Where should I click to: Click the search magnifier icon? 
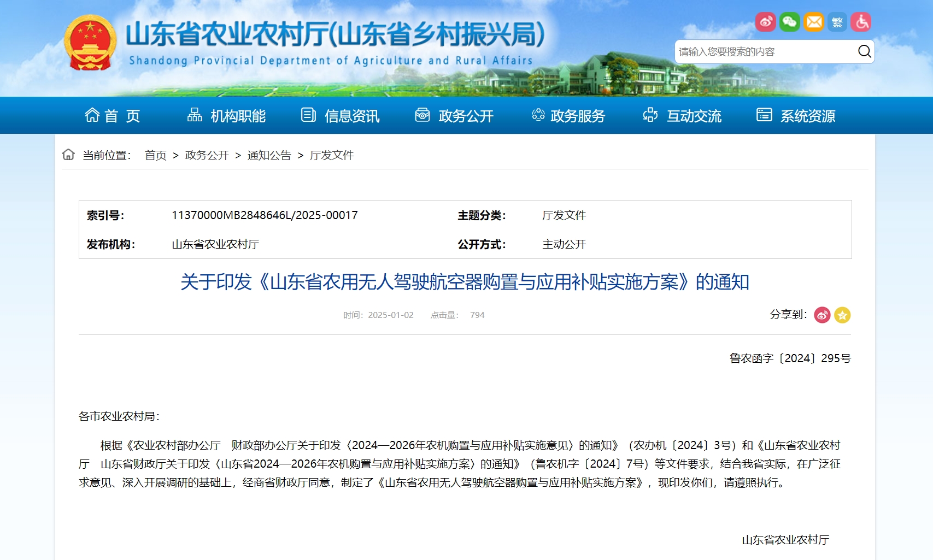[x=864, y=51]
